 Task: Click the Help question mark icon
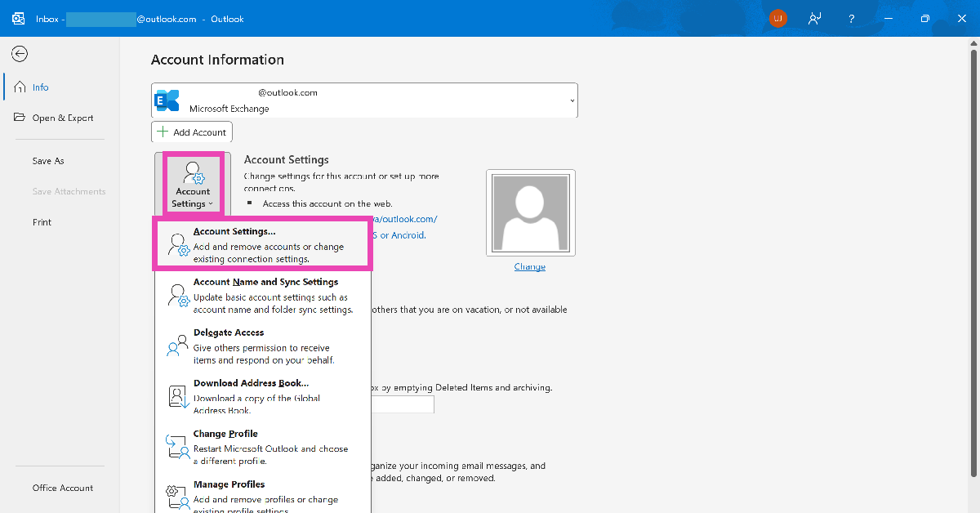(x=852, y=18)
